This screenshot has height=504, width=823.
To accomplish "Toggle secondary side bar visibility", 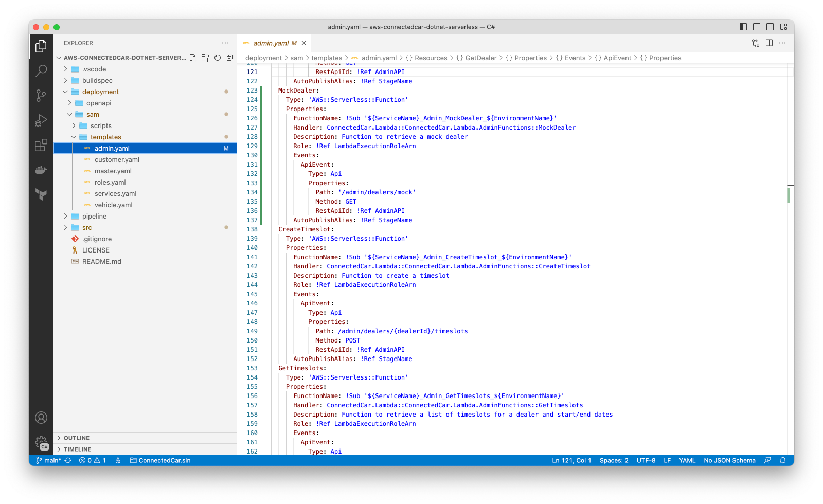I will 770,27.
